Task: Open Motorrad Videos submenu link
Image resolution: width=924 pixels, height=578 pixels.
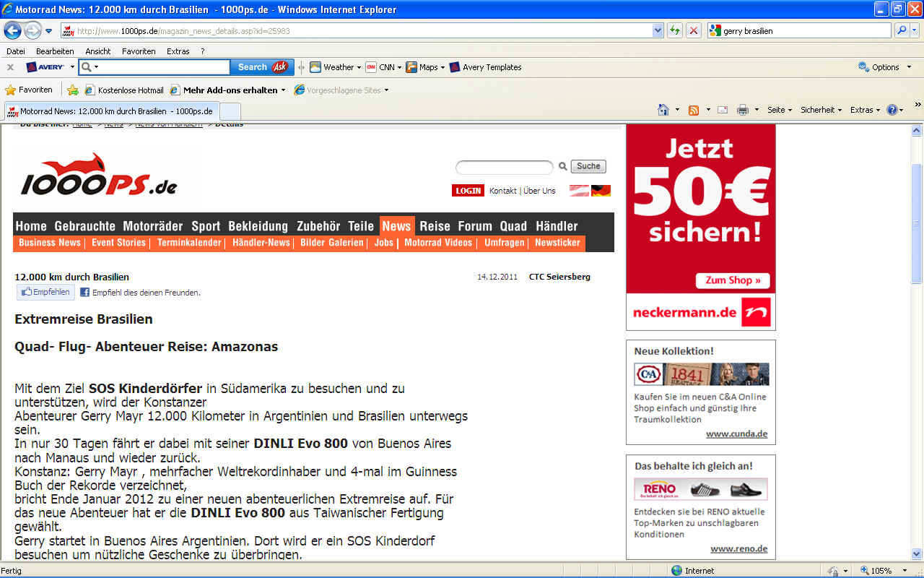Action: coord(438,243)
